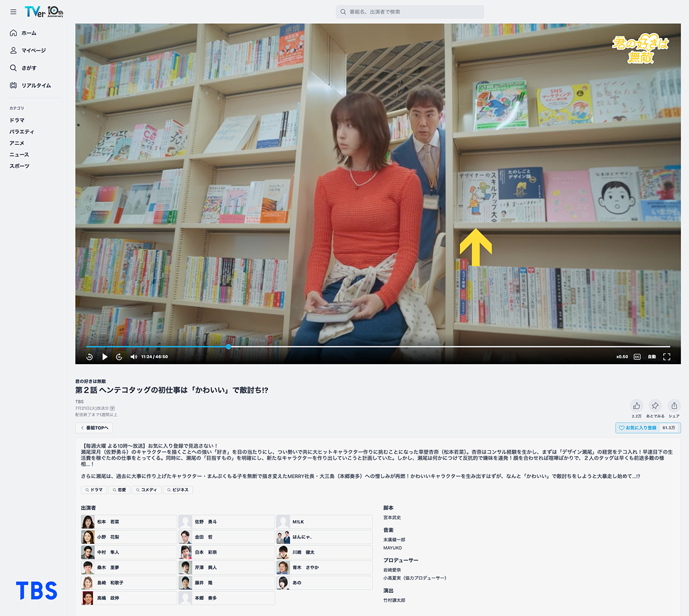689x616 pixels.
Task: Select さがす in the sidebar
Action: tap(23, 68)
